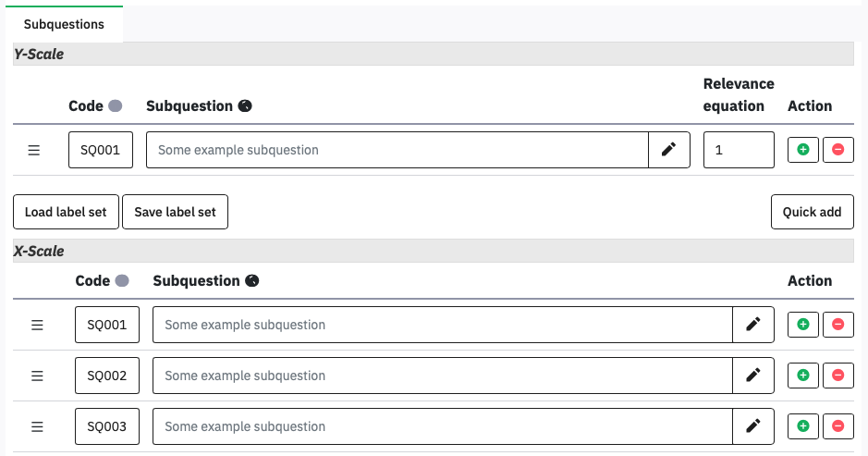868x456 pixels.
Task: Remove X-Scale subquestion SQ002
Action: [838, 376]
